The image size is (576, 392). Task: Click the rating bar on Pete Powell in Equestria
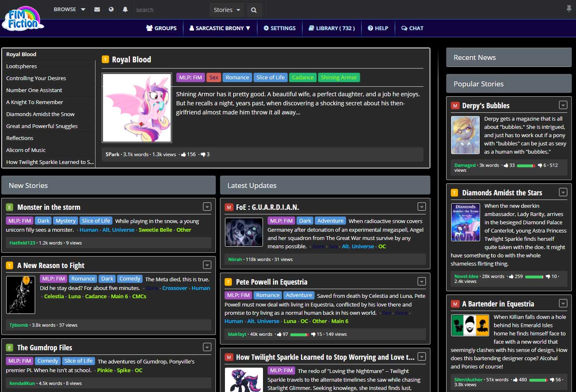(x=299, y=335)
